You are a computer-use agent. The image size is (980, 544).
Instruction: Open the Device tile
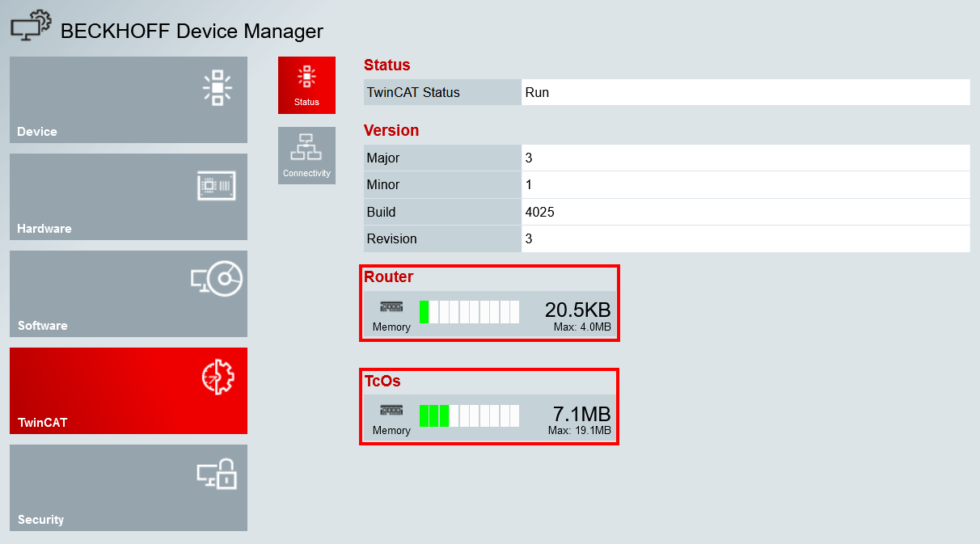pos(129,99)
